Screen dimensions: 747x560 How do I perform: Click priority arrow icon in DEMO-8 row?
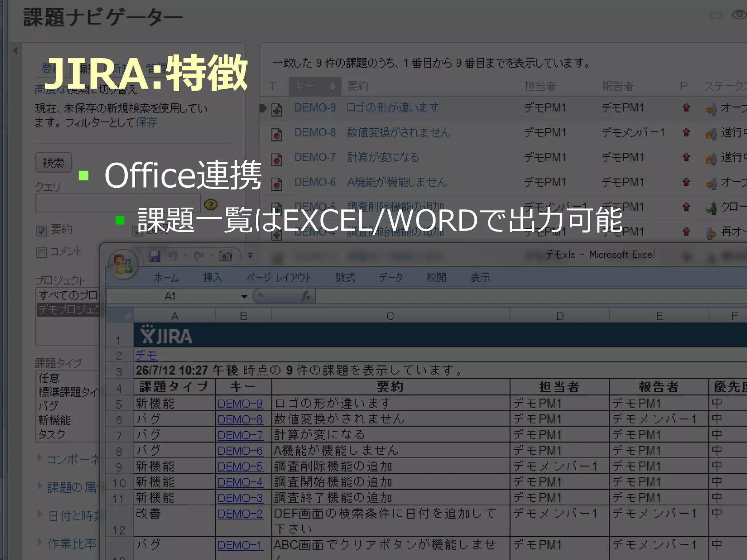pyautogui.click(x=686, y=133)
